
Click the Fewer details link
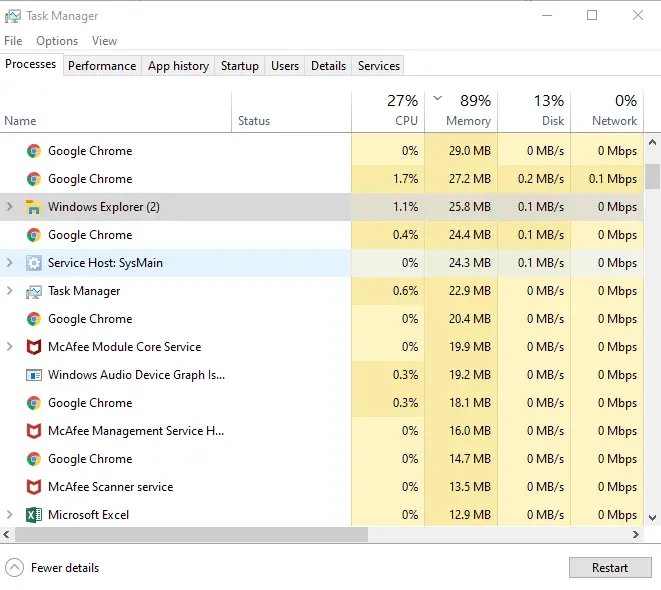pos(65,568)
